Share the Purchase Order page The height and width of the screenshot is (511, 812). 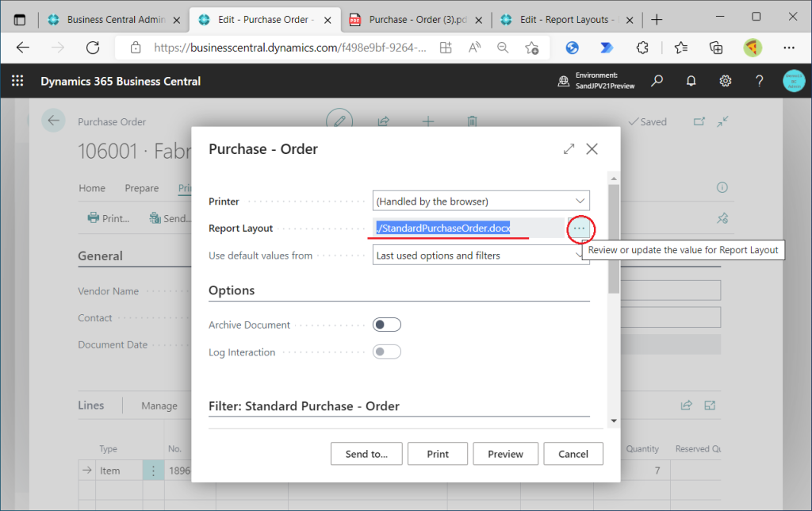pos(383,121)
